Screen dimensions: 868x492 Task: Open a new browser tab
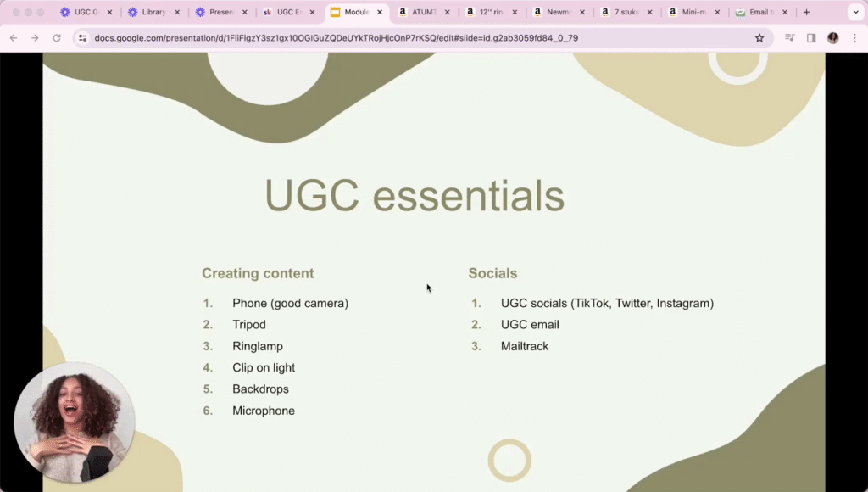coord(807,12)
